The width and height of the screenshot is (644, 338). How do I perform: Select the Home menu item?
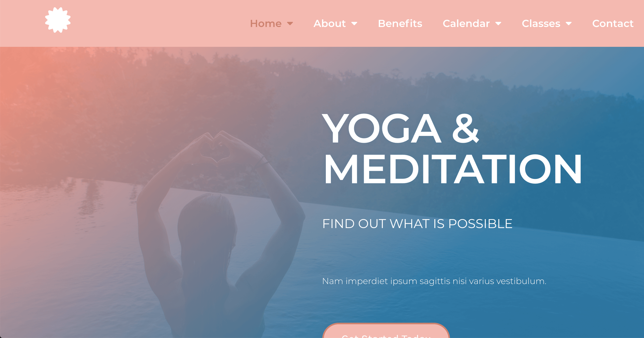(266, 23)
